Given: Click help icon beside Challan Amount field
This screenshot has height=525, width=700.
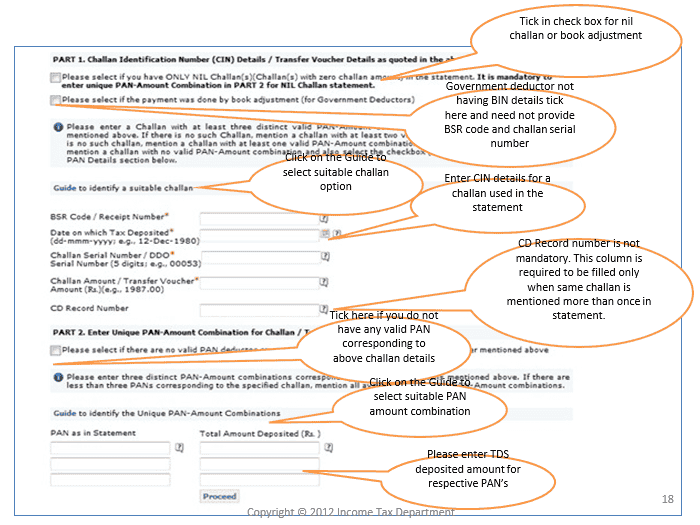Looking at the screenshot, I should [324, 282].
